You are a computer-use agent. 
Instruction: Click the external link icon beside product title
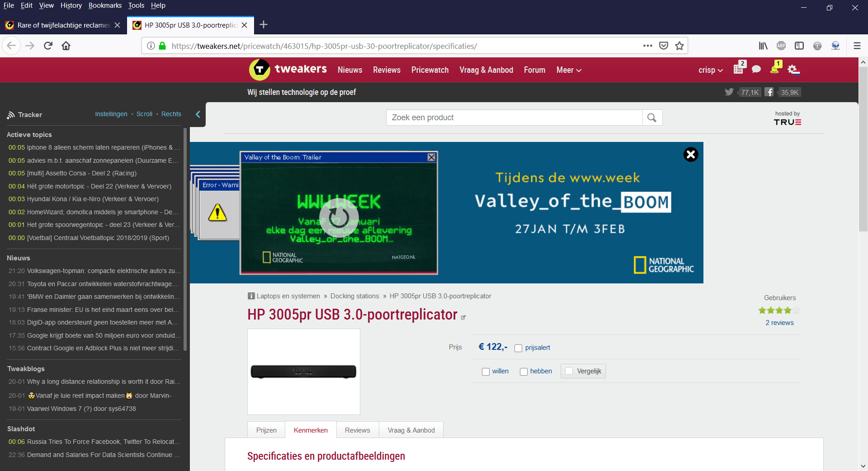click(x=463, y=317)
